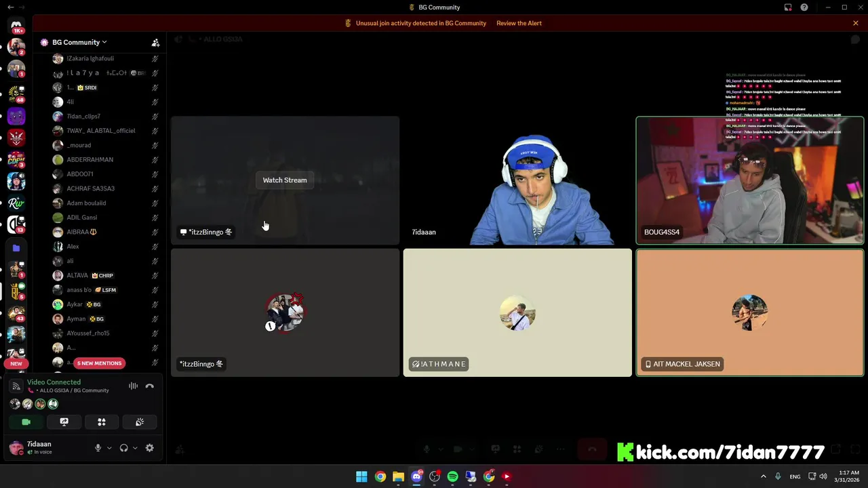Share your screen button
Viewport: 868px width, 488px height.
pyautogui.click(x=64, y=422)
